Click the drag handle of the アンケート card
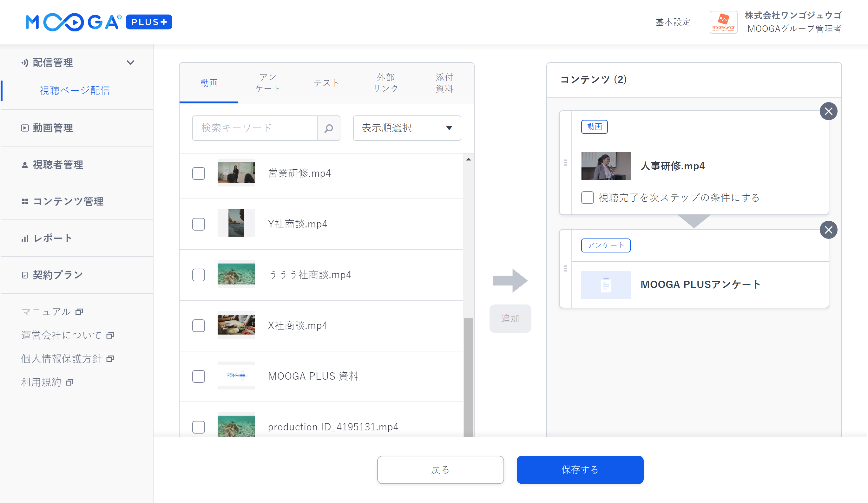This screenshot has width=868, height=503. point(565,269)
